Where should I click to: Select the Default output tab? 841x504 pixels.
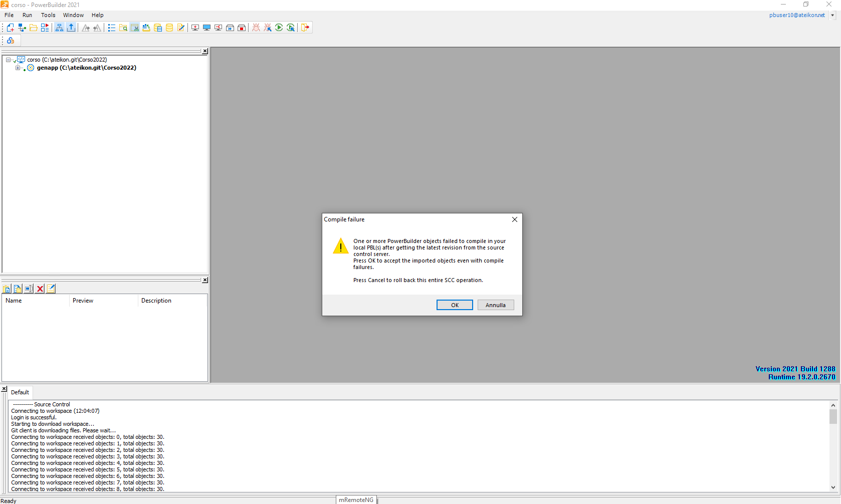20,392
